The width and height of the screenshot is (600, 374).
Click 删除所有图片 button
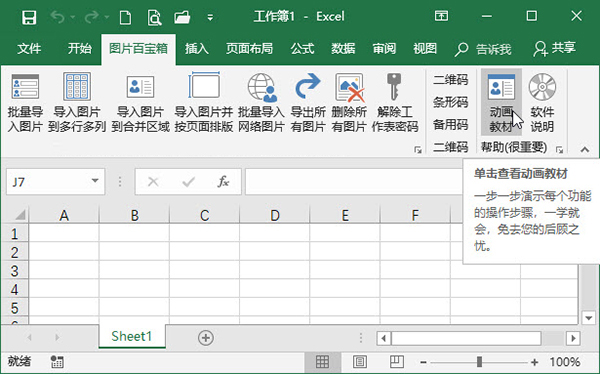349,103
